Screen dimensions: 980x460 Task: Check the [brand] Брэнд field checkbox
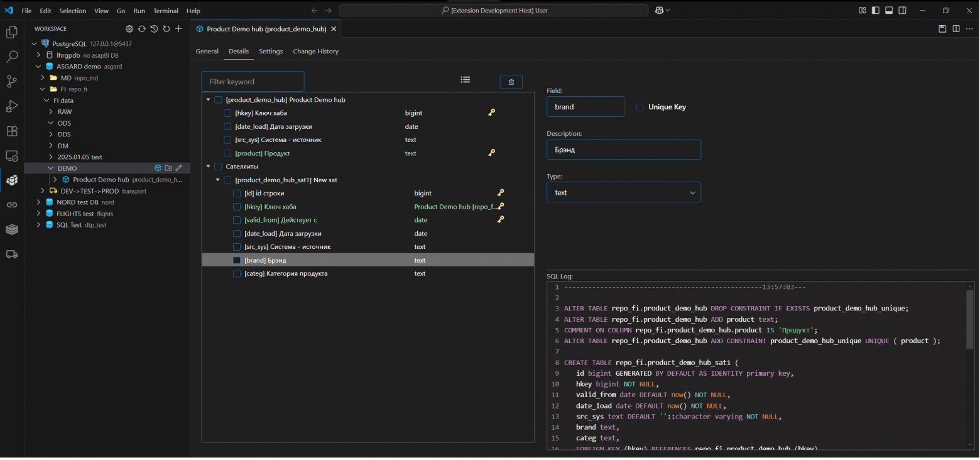(237, 260)
